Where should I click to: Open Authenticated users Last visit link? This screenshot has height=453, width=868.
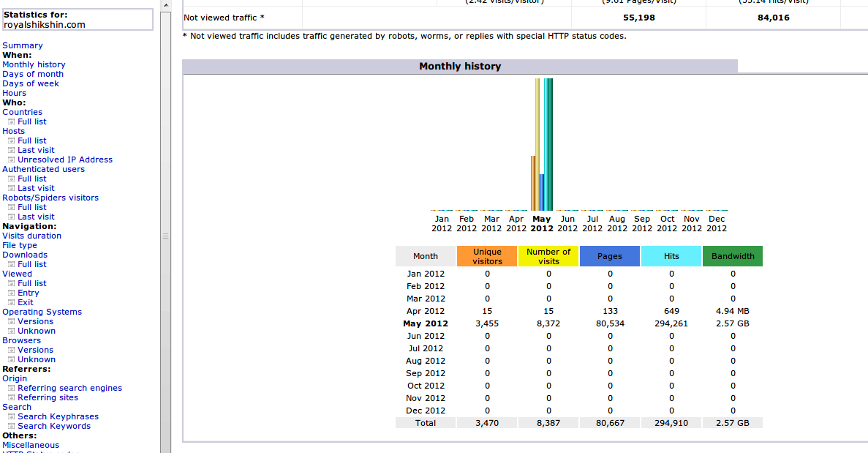[36, 188]
